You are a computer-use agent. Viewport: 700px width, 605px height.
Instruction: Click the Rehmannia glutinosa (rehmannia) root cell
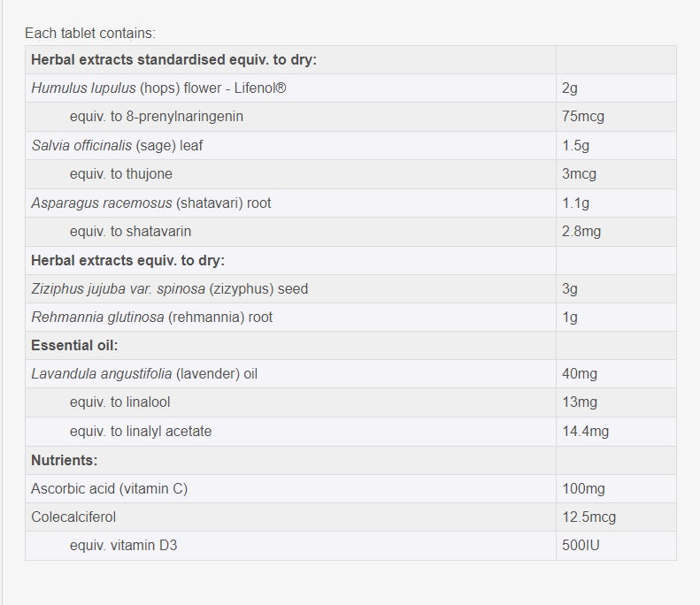coord(152,317)
